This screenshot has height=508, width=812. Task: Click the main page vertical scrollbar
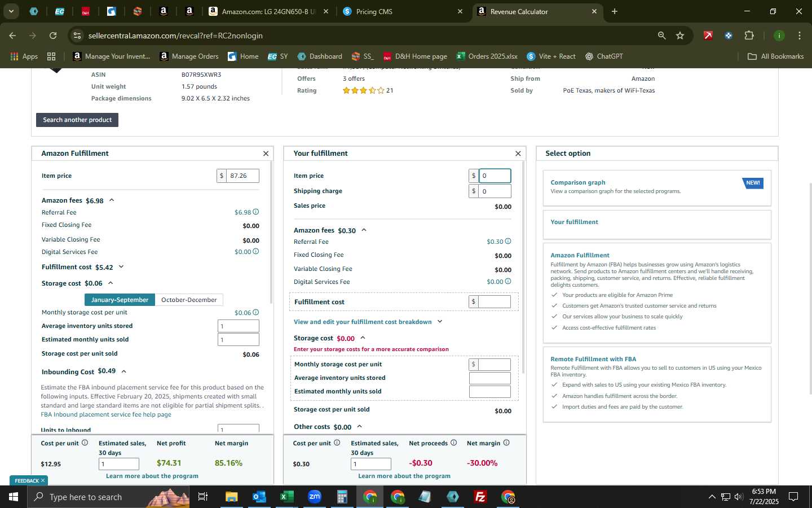tap(810, 288)
